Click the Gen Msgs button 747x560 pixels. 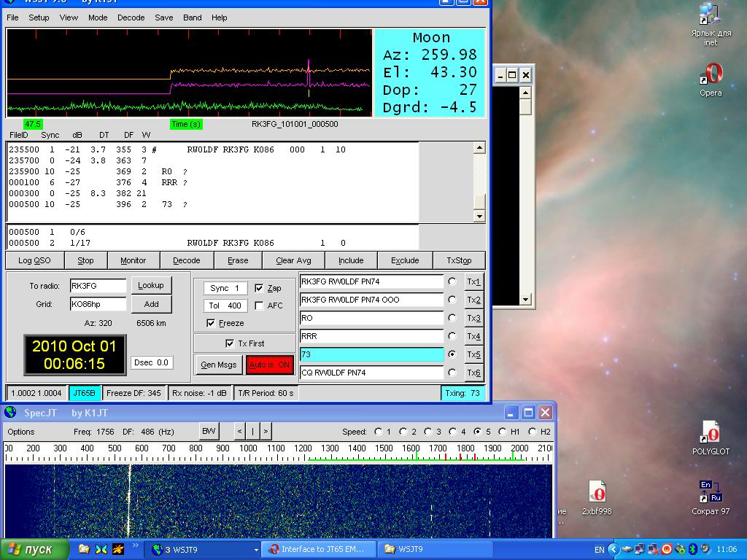click(219, 365)
